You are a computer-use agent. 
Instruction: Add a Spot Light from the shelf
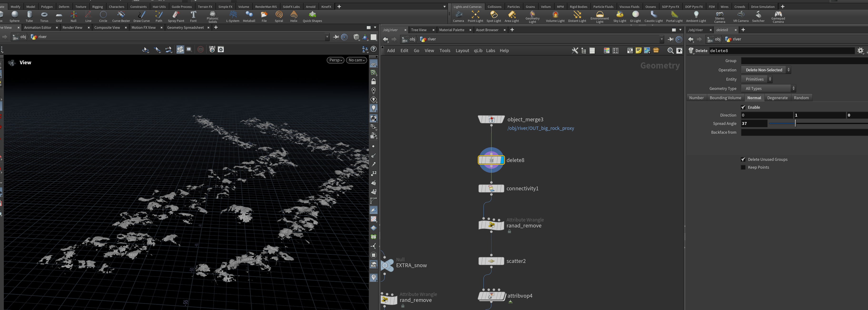coord(494,16)
